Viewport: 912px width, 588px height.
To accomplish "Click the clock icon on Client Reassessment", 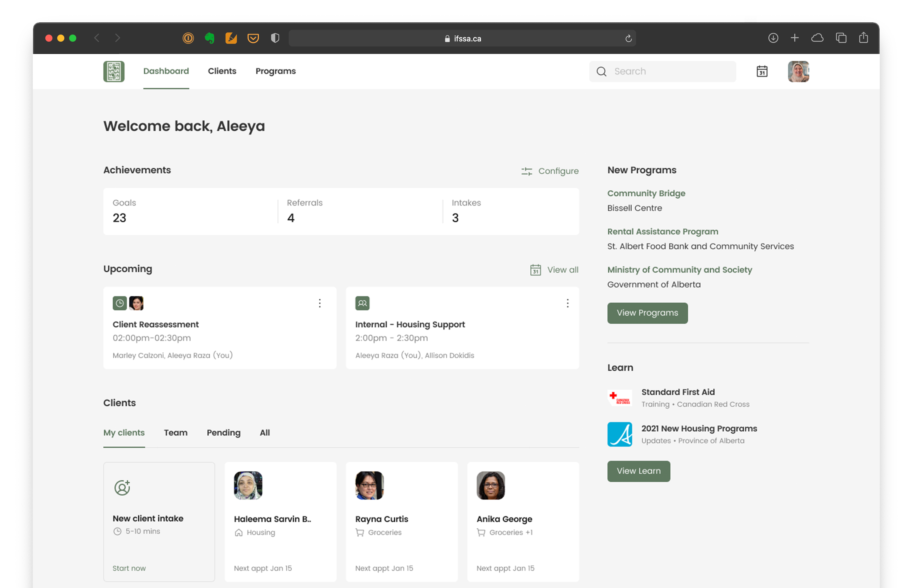I will [119, 303].
